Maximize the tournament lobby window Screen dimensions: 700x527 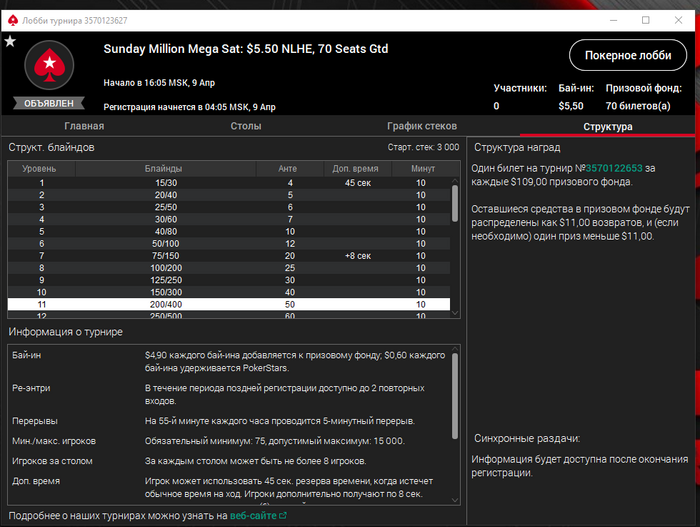pos(646,20)
